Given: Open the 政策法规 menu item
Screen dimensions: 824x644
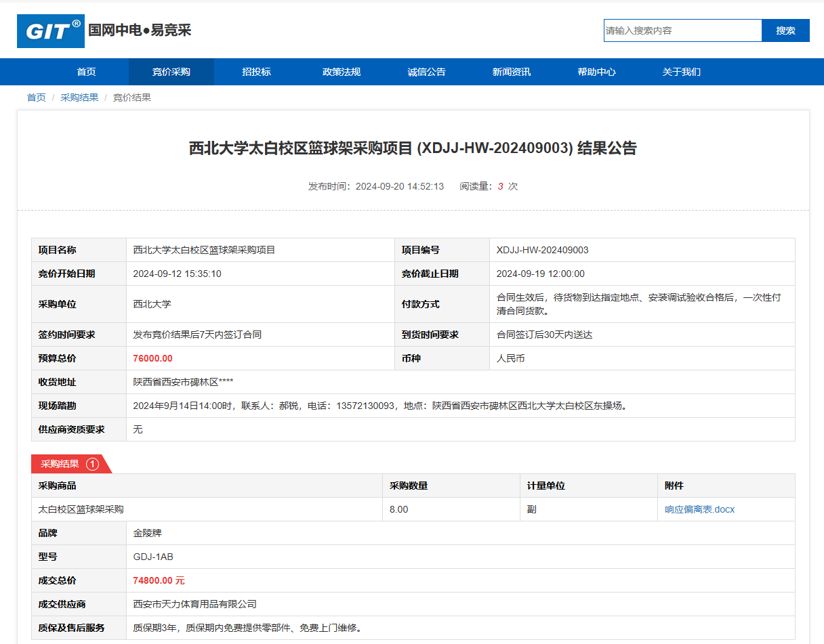Looking at the screenshot, I should (x=341, y=72).
